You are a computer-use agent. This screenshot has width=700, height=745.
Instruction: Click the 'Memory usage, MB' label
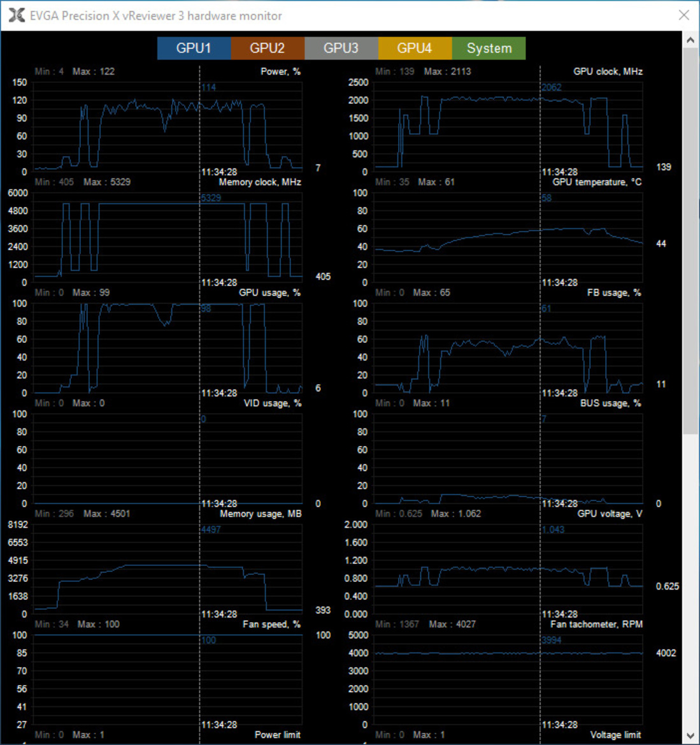click(x=261, y=514)
